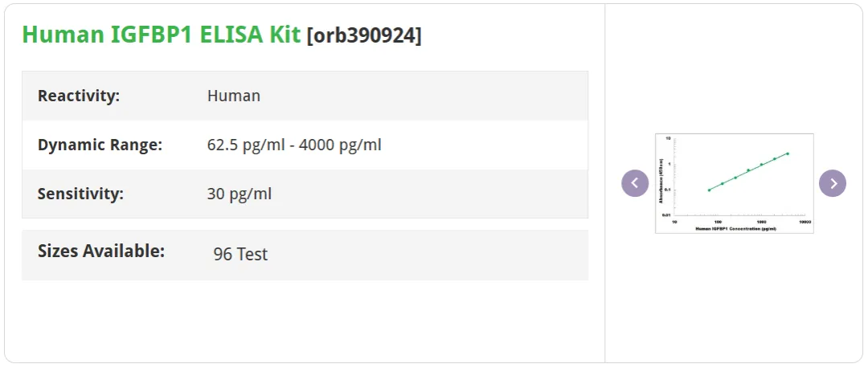Click the previous image arrow button
Viewport: 868px width, 368px height.
(x=635, y=183)
